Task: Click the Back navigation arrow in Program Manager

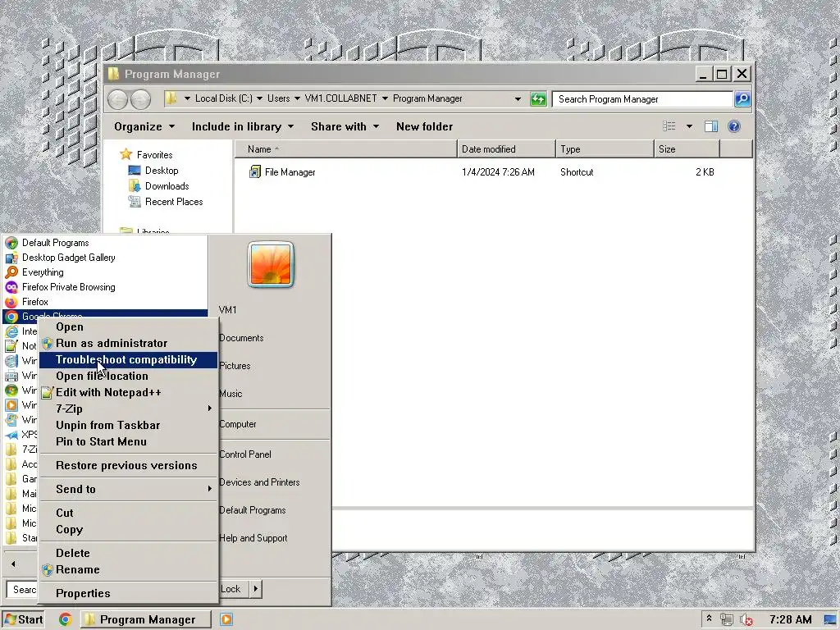Action: point(118,99)
